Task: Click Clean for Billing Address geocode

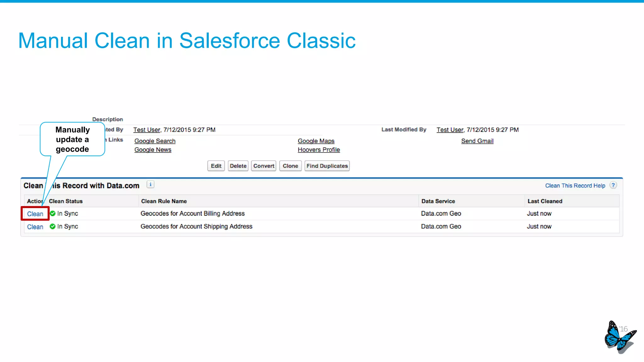Action: [x=35, y=214]
